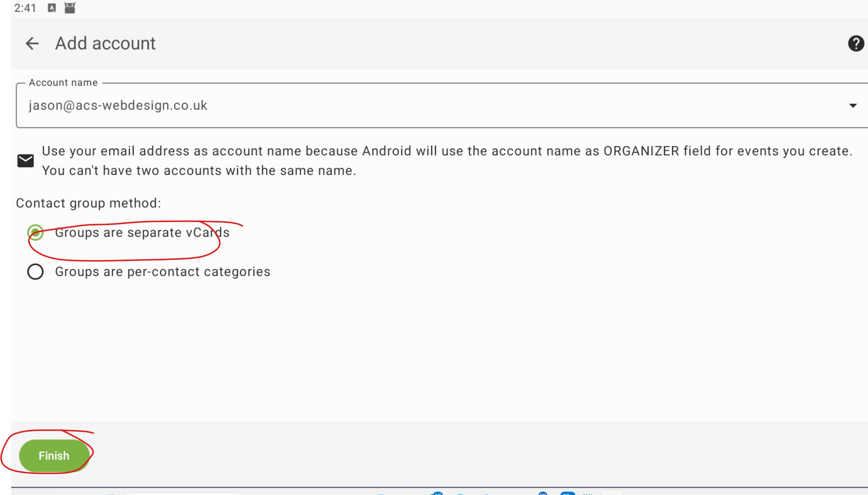The height and width of the screenshot is (495, 868).
Task: Click the envelope icon beside the hint
Action: tap(26, 161)
